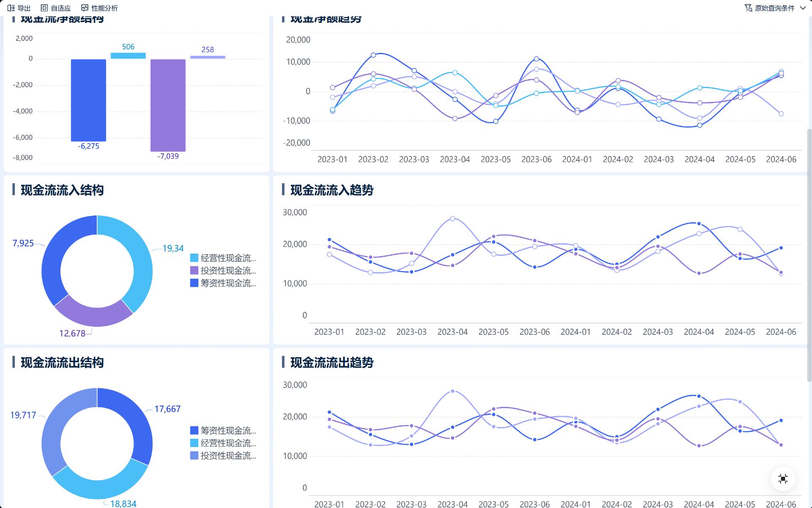This screenshot has height=508, width=812.
Task: Click the 自适应 adaptive layout icon
Action: click(x=44, y=7)
